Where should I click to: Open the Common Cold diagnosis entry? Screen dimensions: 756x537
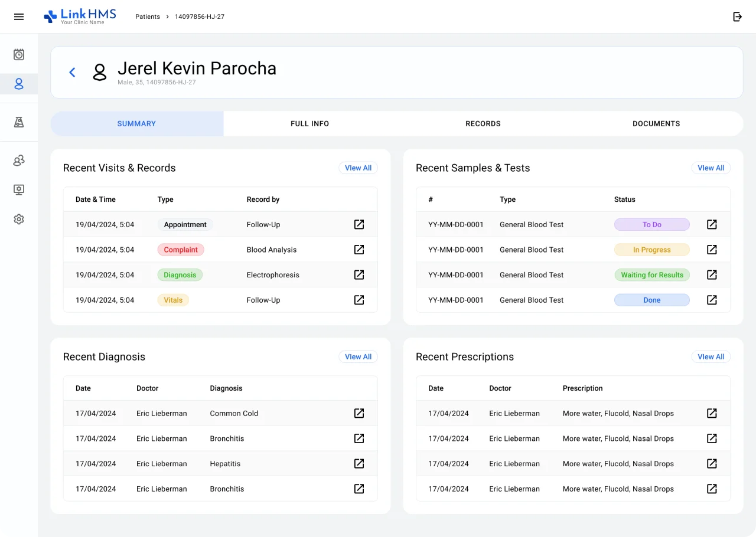click(359, 413)
